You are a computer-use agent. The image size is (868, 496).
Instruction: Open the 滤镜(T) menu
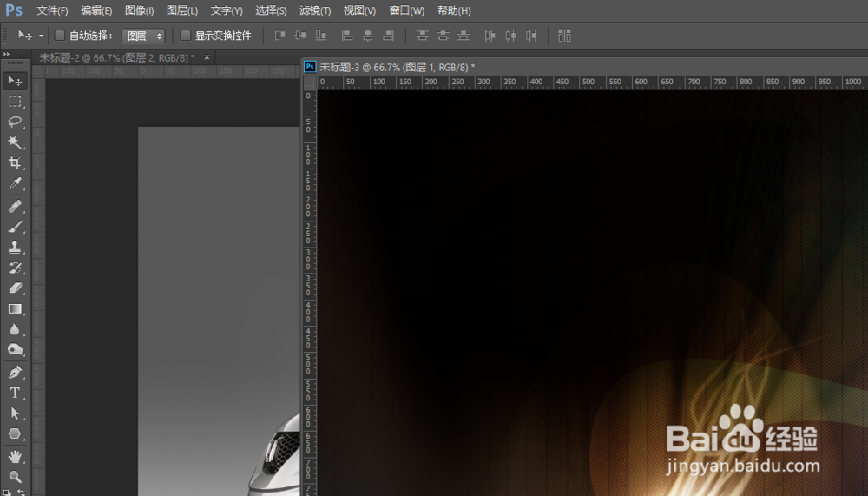[x=315, y=10]
